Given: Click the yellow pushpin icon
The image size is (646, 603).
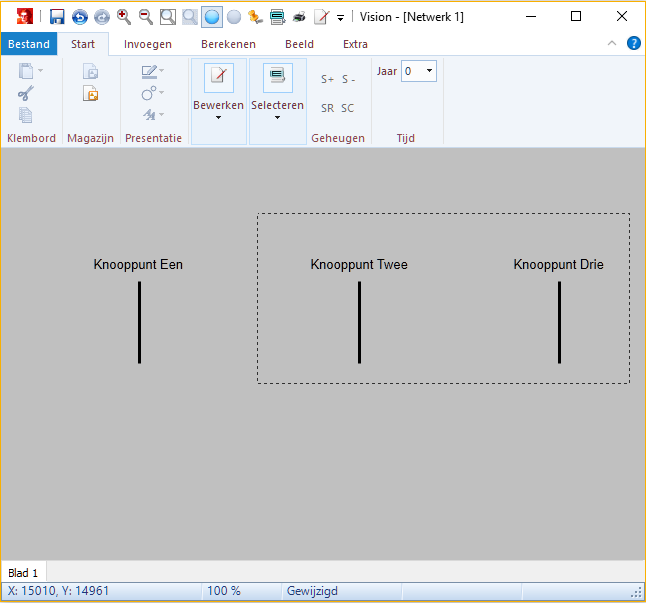Looking at the screenshot, I should coord(256,16).
